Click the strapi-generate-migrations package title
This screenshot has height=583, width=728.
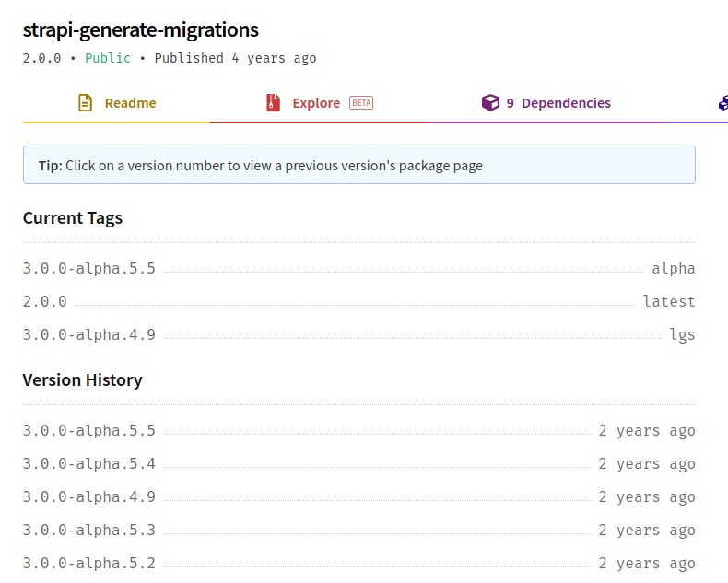click(x=141, y=30)
